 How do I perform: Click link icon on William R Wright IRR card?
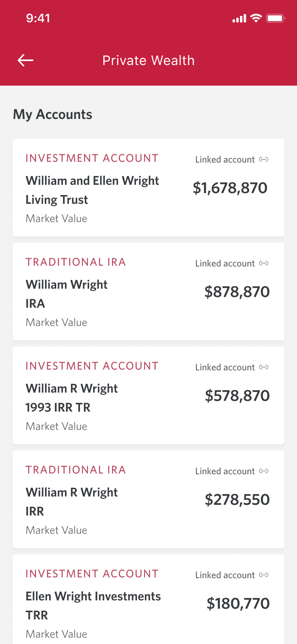264,471
